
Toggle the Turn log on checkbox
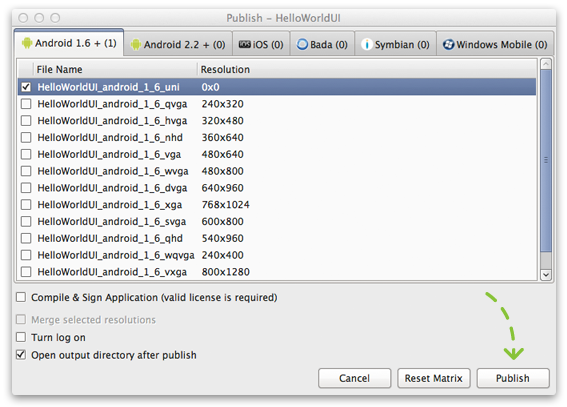[x=21, y=337]
